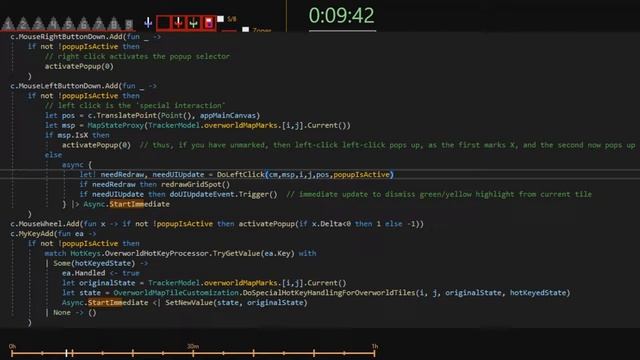Click the triforce icon numbered 7
This screenshot has width=640, height=360.
pos(98,24)
